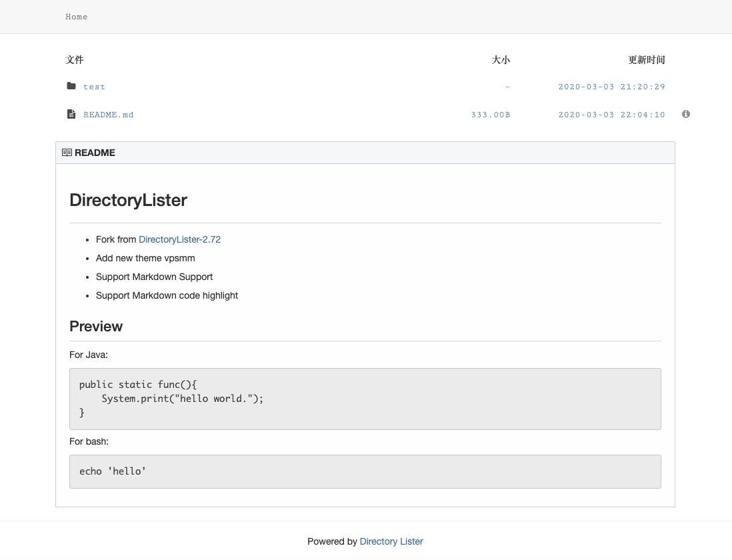Click timestamp 2020-03-03 21:20:29
Viewport: 732px width, 560px height.
click(x=611, y=87)
